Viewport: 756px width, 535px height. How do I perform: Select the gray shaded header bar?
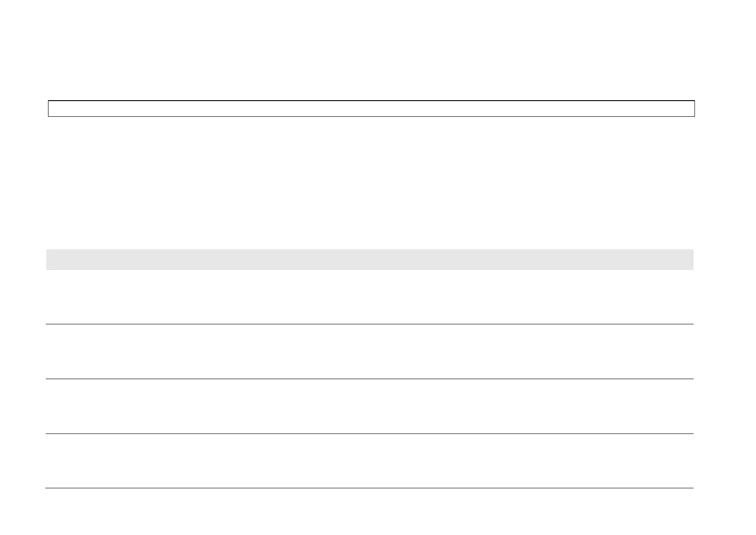tap(370, 260)
